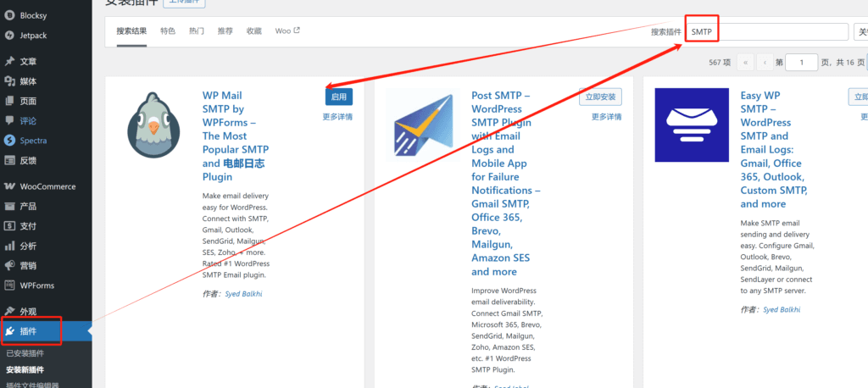Open the Post SMTP plugin title link
Screen dimensions: 868x388
507,183
